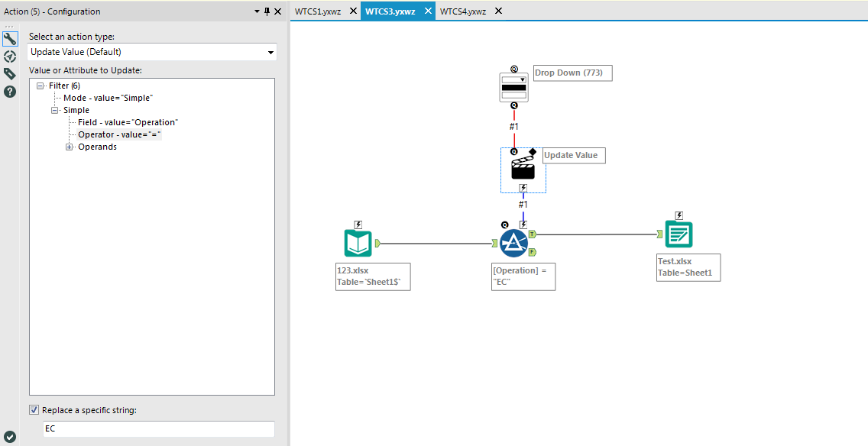Click the Drop Down (773) interface tool
Image resolution: width=868 pixels, height=446 pixels.
pos(513,86)
